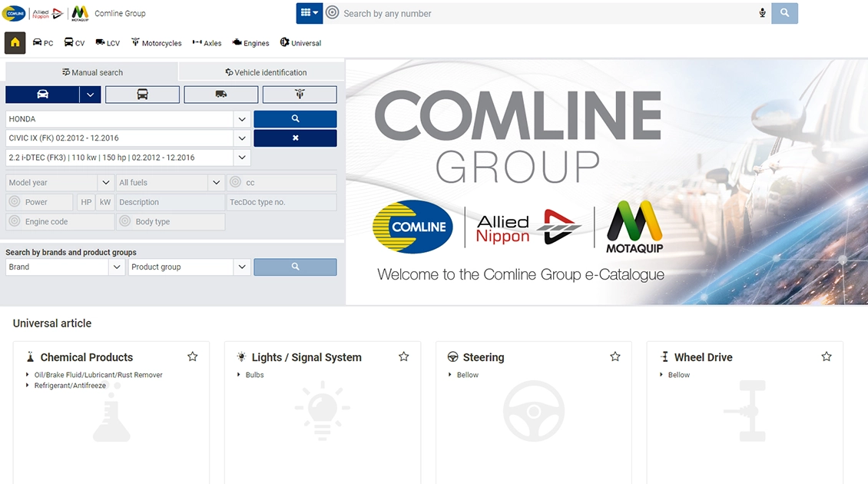Screen dimensions: 868x484
Task: Click the vehicle search magnifier button
Action: point(295,119)
